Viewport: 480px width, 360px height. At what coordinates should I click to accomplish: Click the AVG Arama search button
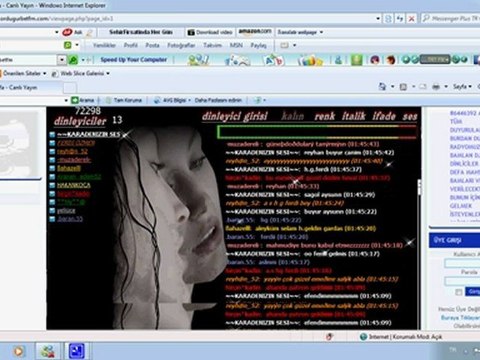point(83,100)
